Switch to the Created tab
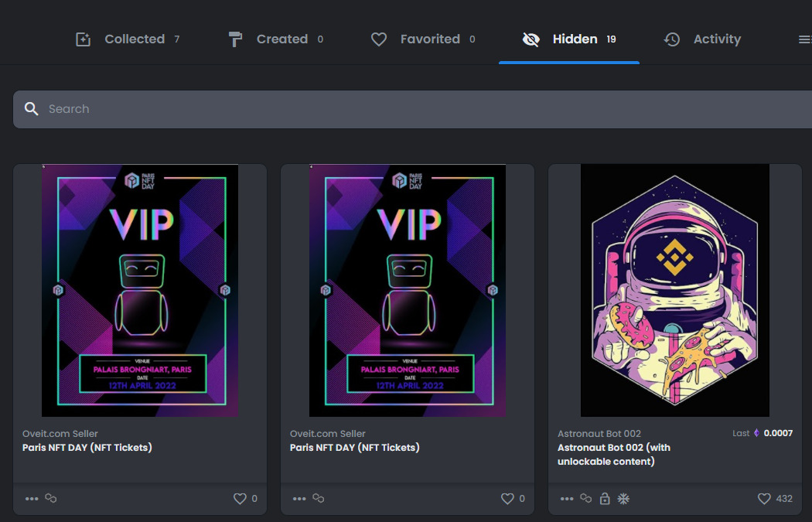The image size is (812, 522). click(x=275, y=39)
